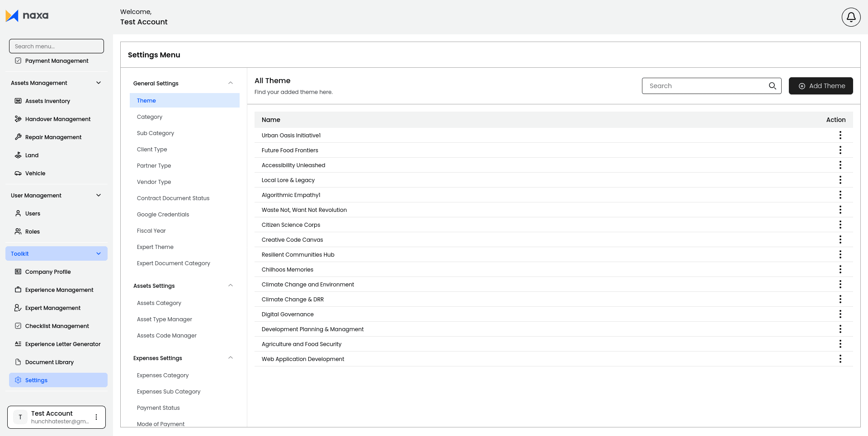The width and height of the screenshot is (868, 436).
Task: Click the Add Theme button
Action: click(x=821, y=86)
